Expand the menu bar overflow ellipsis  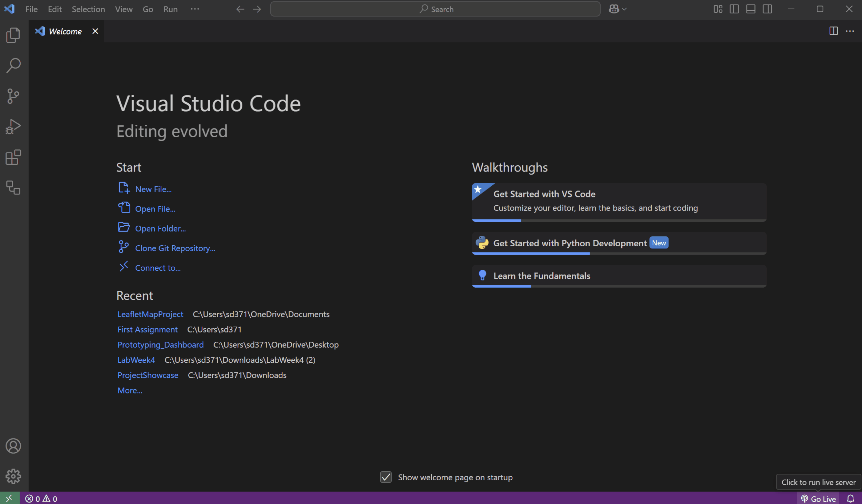(x=195, y=9)
